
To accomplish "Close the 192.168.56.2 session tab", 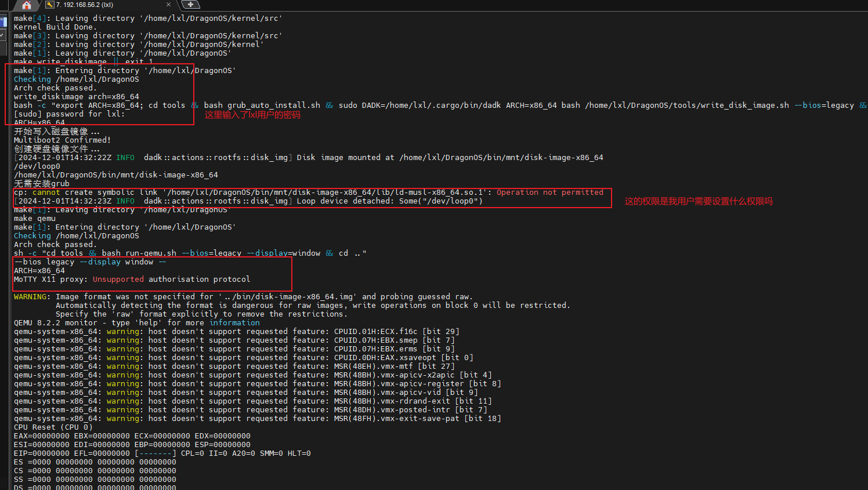I will coord(168,5).
